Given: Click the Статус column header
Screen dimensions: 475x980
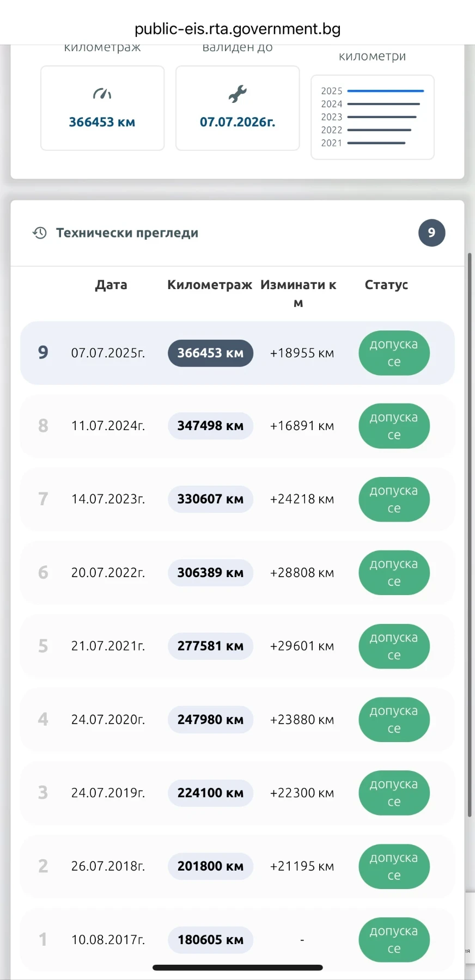Looking at the screenshot, I should 386,285.
